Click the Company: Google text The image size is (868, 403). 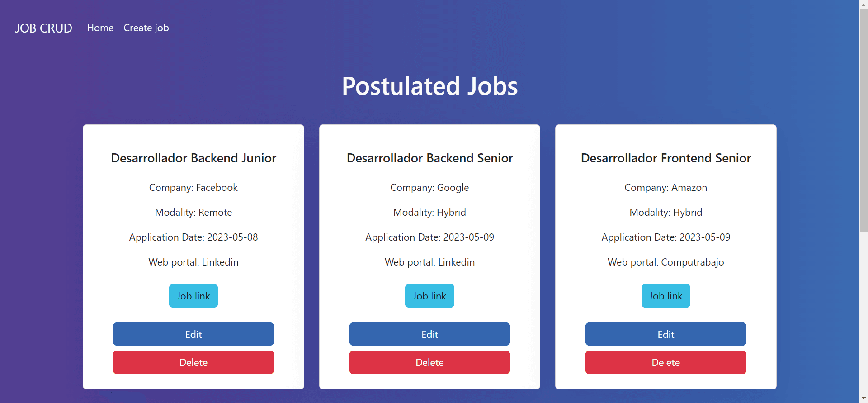click(429, 187)
